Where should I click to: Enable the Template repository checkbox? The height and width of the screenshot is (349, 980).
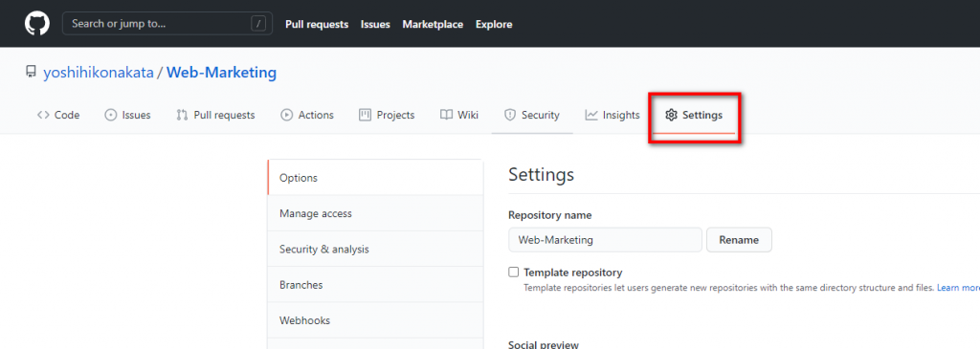(514, 273)
